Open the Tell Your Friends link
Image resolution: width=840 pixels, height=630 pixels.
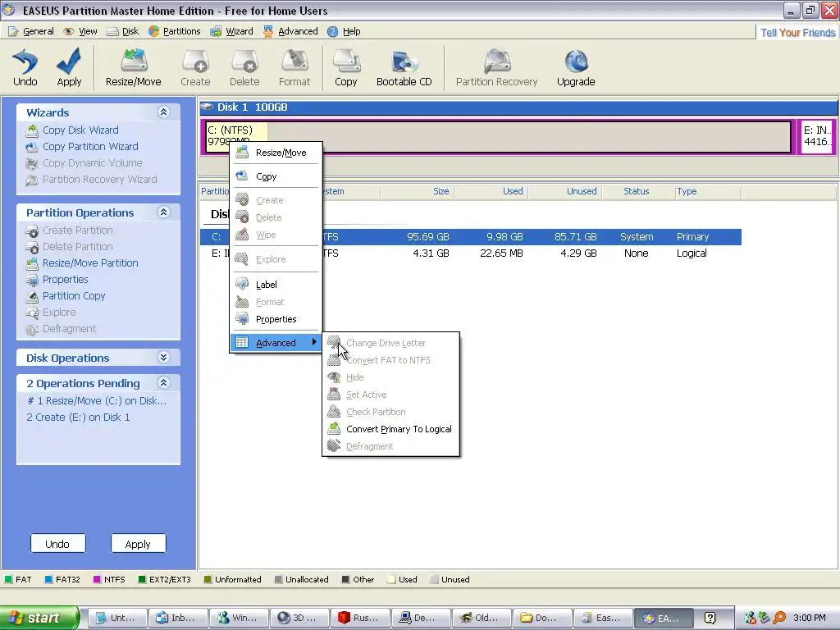[x=797, y=33]
